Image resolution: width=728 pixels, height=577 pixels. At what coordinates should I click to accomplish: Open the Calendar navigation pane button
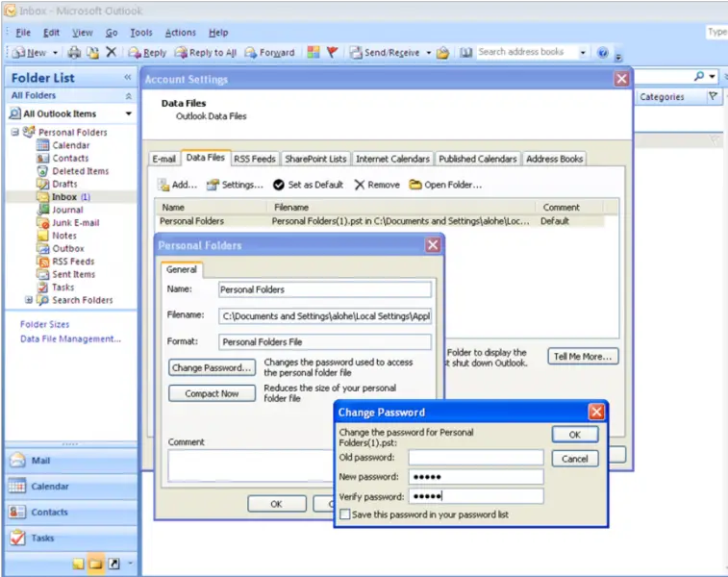click(x=71, y=487)
